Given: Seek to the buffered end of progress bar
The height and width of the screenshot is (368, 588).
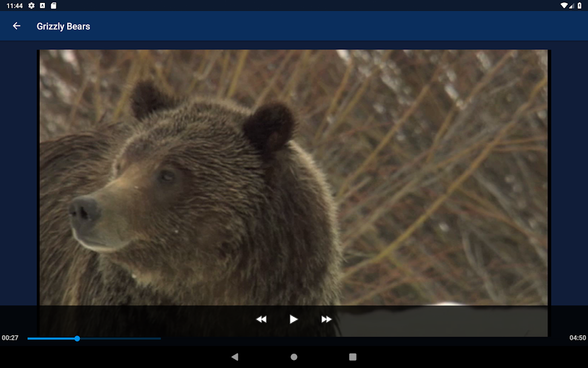Looking at the screenshot, I should [161, 338].
